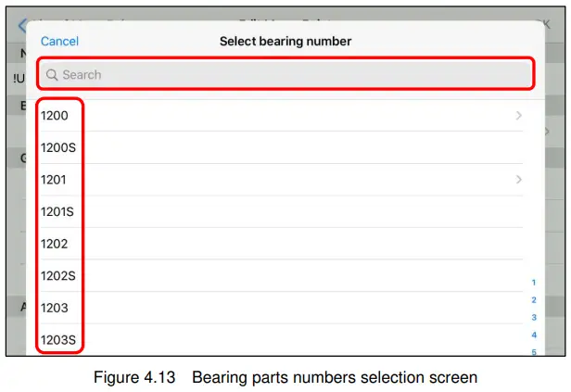This screenshot has width=571, height=392.
Task: Expand the chevron for bearing 1200
Action: coord(518,116)
